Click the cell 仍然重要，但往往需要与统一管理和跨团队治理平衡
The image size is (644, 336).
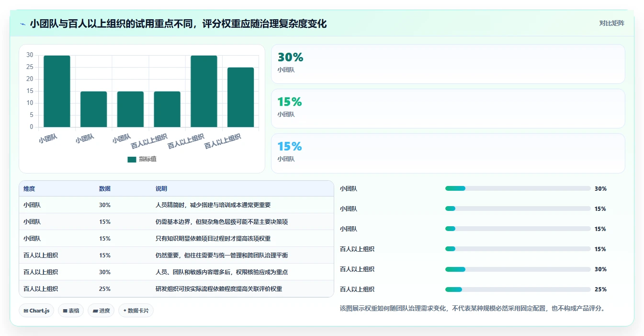coord(222,255)
